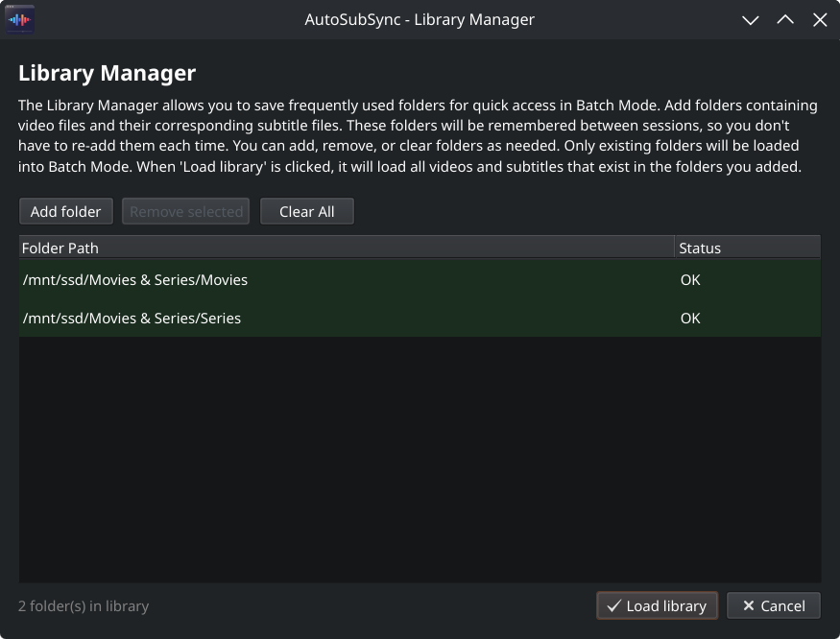Viewport: 840px width, 639px height.
Task: Click the Library Manager heading
Action: coord(108,73)
